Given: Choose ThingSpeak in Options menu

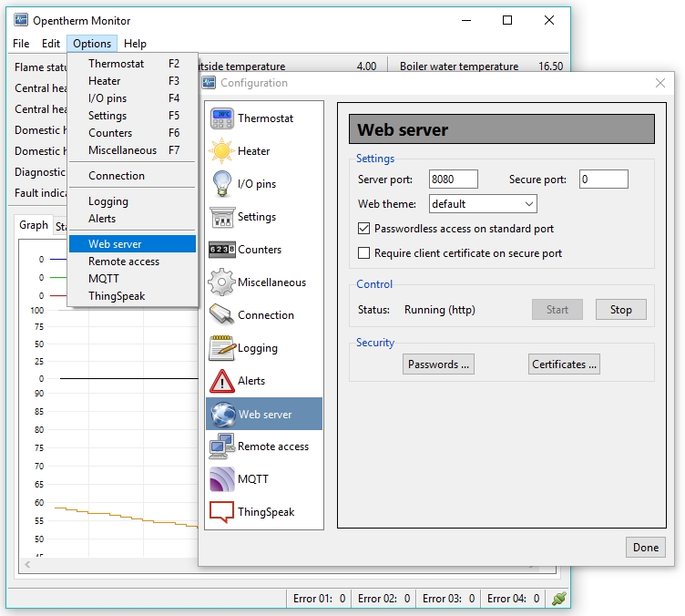Looking at the screenshot, I should [x=132, y=296].
